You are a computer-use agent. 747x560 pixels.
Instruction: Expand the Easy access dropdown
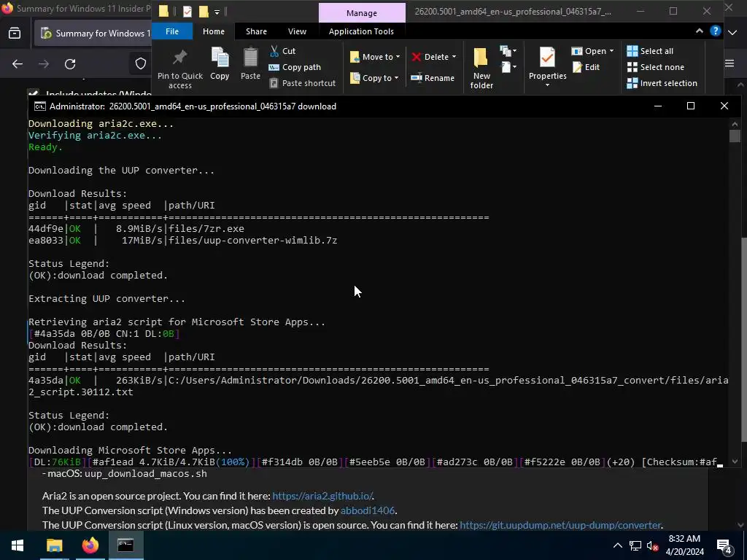(x=508, y=67)
